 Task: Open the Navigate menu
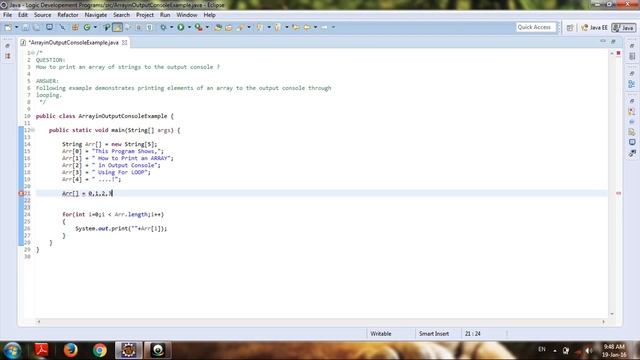point(96,15)
